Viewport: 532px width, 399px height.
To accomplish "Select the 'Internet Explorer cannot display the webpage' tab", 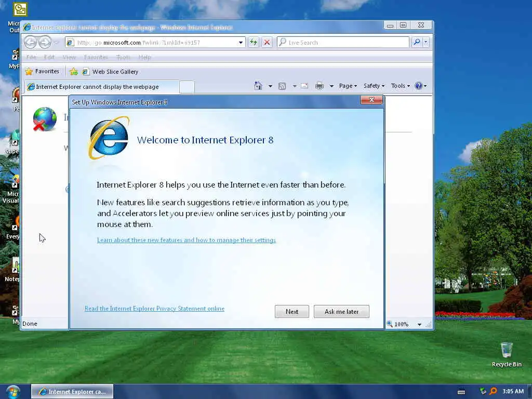I will click(101, 87).
